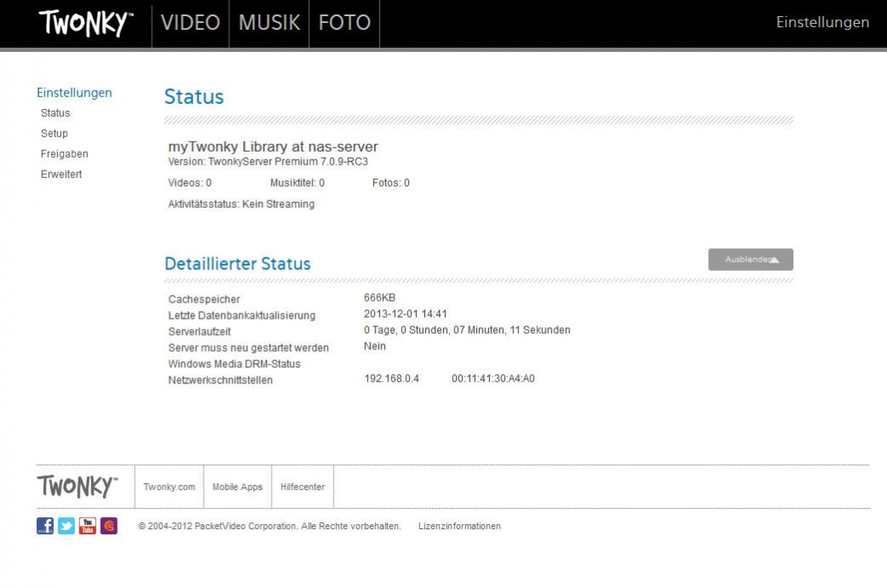Click the 'Serverlaufzeit' label
The image size is (887, 588).
[x=199, y=331]
